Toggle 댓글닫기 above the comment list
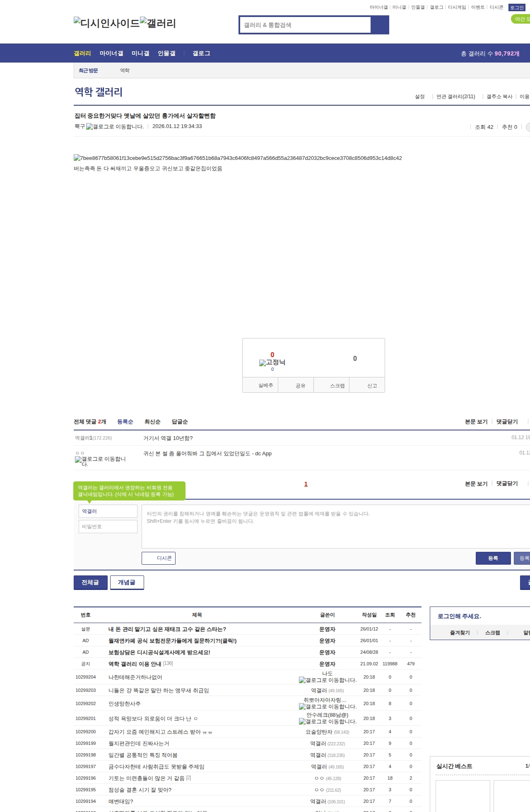530x812 pixels. click(x=507, y=422)
